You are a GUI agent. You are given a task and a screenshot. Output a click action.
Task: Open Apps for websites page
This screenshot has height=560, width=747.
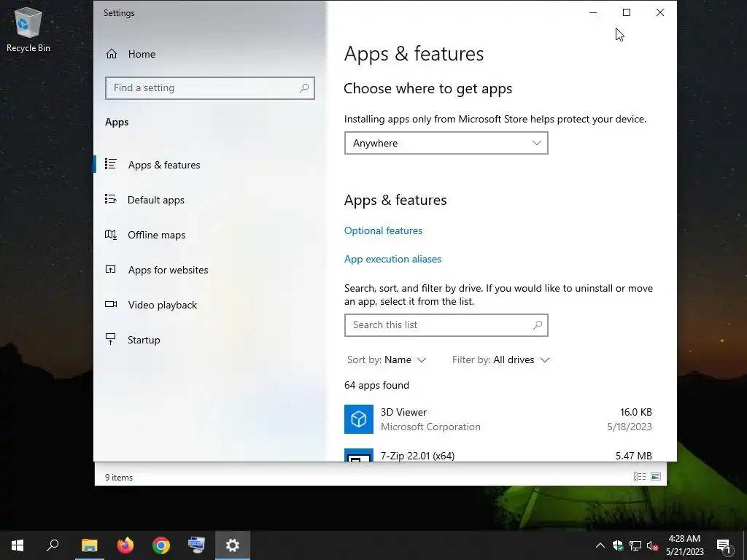point(168,270)
